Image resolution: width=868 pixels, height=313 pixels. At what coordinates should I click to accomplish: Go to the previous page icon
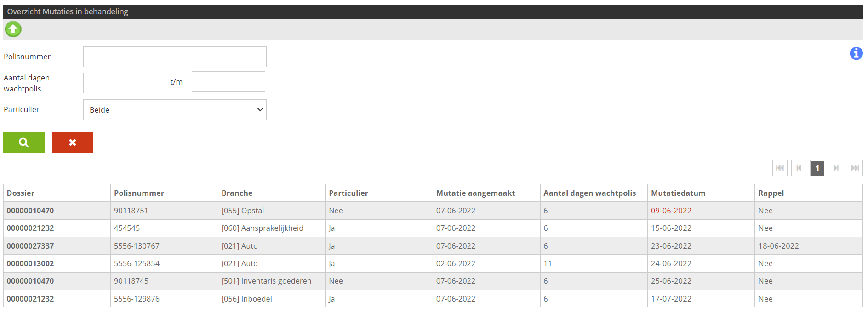coord(799,168)
